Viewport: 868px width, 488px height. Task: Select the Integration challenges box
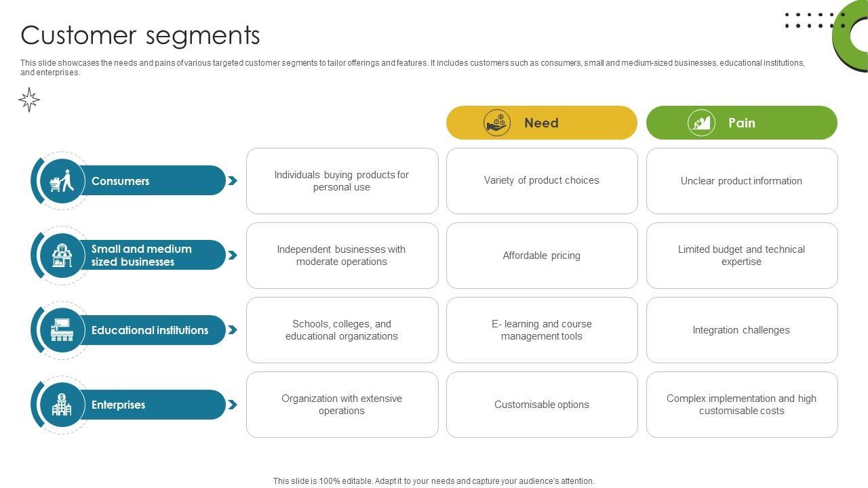(741, 330)
